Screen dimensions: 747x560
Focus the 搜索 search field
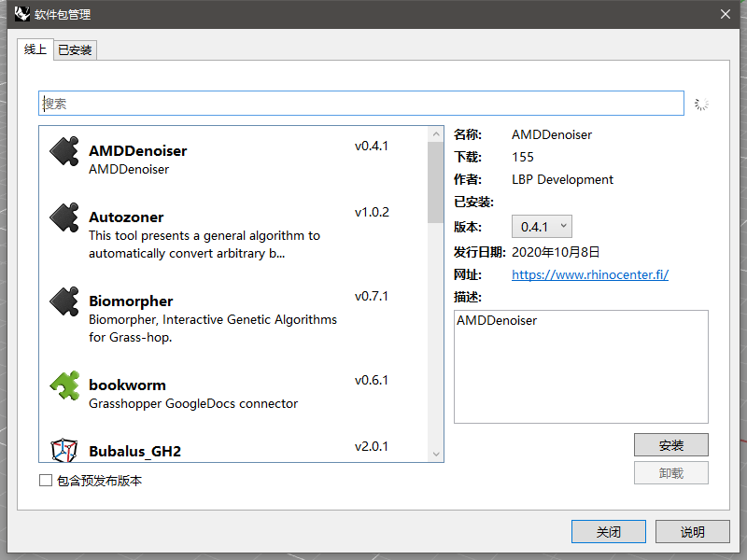point(361,104)
